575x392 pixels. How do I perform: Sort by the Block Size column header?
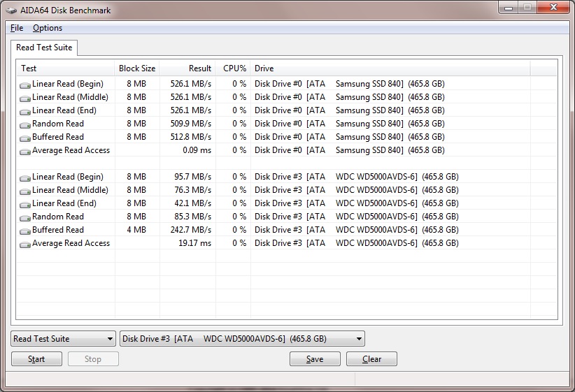[x=137, y=68]
